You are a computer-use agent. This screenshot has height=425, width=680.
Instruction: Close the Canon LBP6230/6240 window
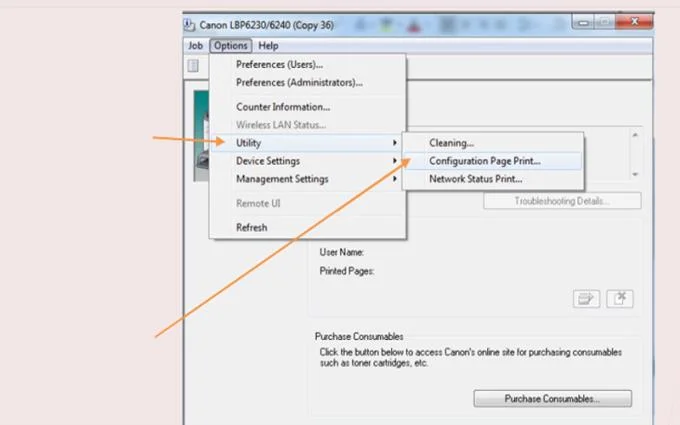click(634, 21)
